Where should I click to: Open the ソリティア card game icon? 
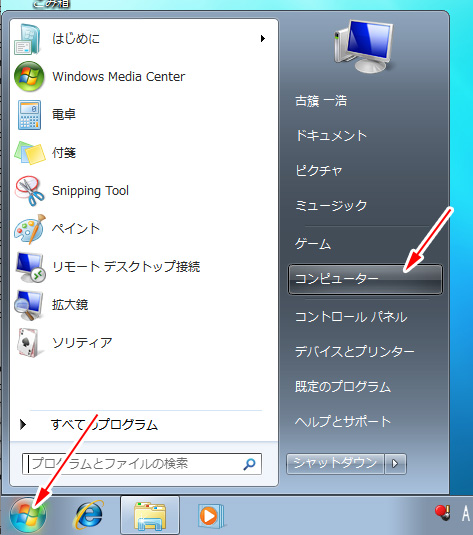(x=28, y=343)
